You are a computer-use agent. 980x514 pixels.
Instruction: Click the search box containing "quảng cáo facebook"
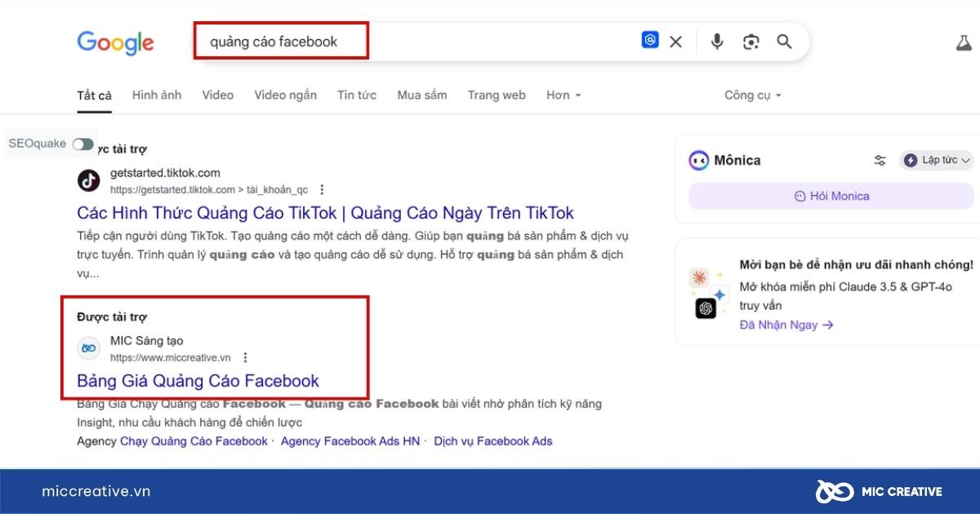click(500, 42)
